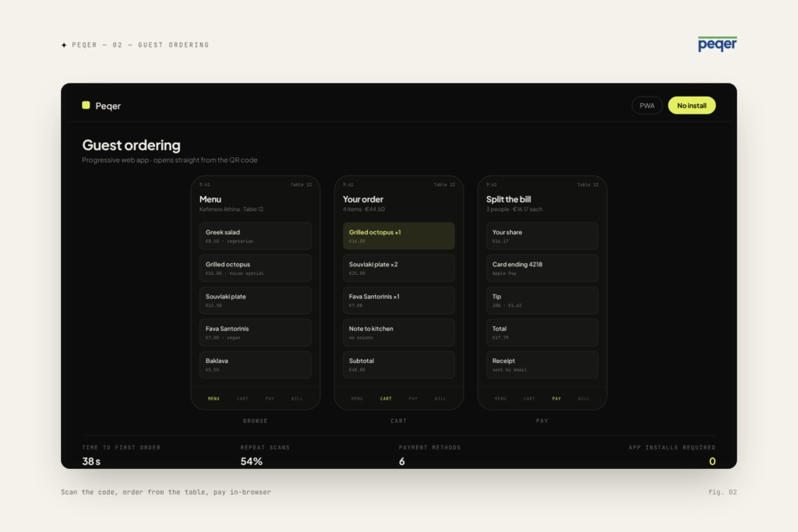Click Kafeneio Athina · Table 12 text
The image size is (798, 532).
[231, 209]
